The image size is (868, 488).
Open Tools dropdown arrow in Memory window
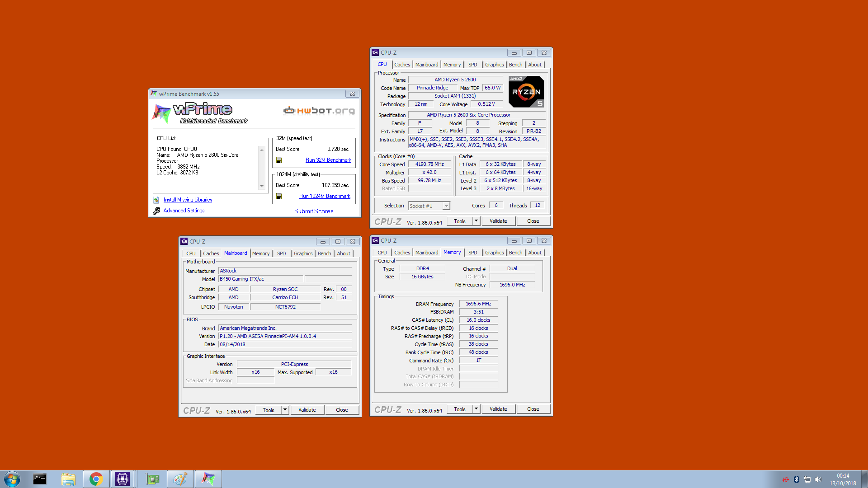476,409
